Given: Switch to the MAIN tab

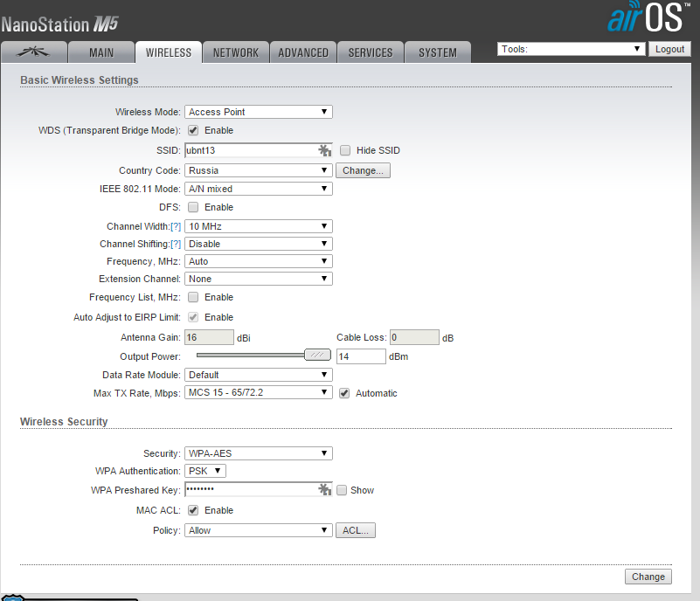Looking at the screenshot, I should point(101,52).
